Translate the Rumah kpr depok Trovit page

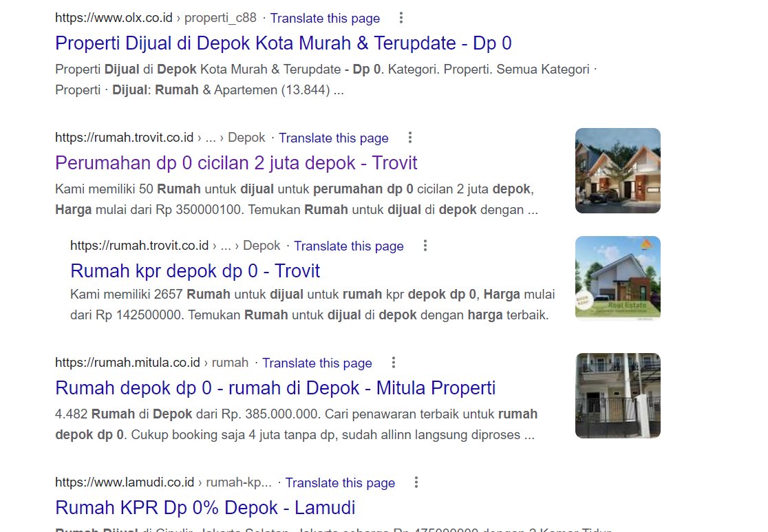click(349, 246)
